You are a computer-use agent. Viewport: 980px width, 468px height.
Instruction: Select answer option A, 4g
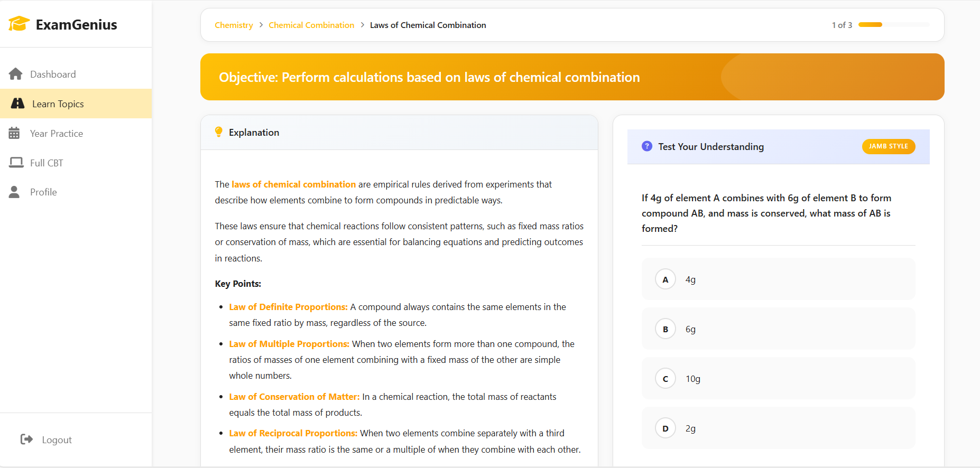click(778, 279)
